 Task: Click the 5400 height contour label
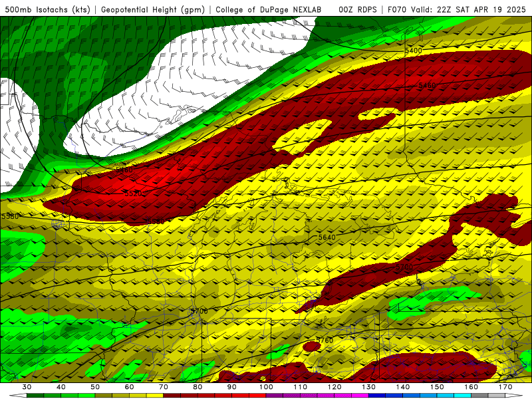413,51
